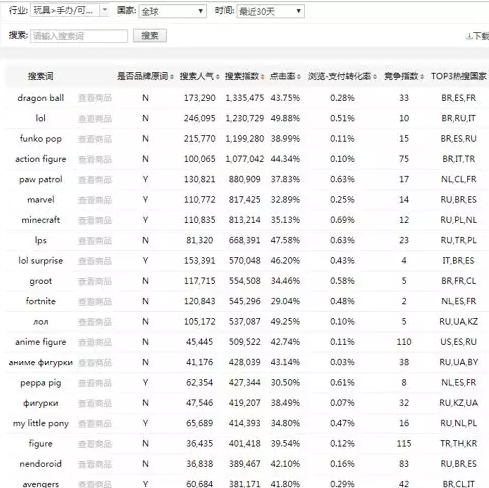Screen dimensions: 489x488
Task: Select the avengers search term
Action: [x=41, y=484]
